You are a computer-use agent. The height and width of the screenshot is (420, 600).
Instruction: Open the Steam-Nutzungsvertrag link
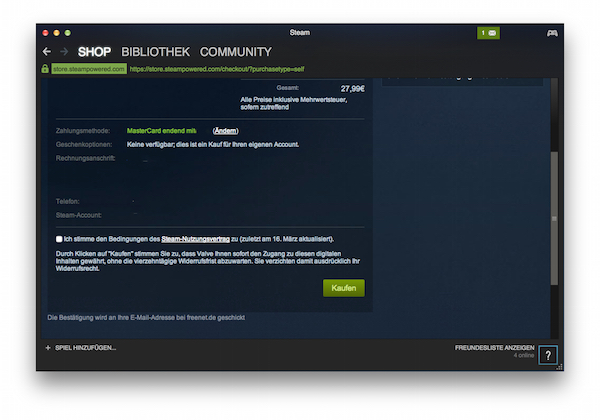(x=196, y=239)
